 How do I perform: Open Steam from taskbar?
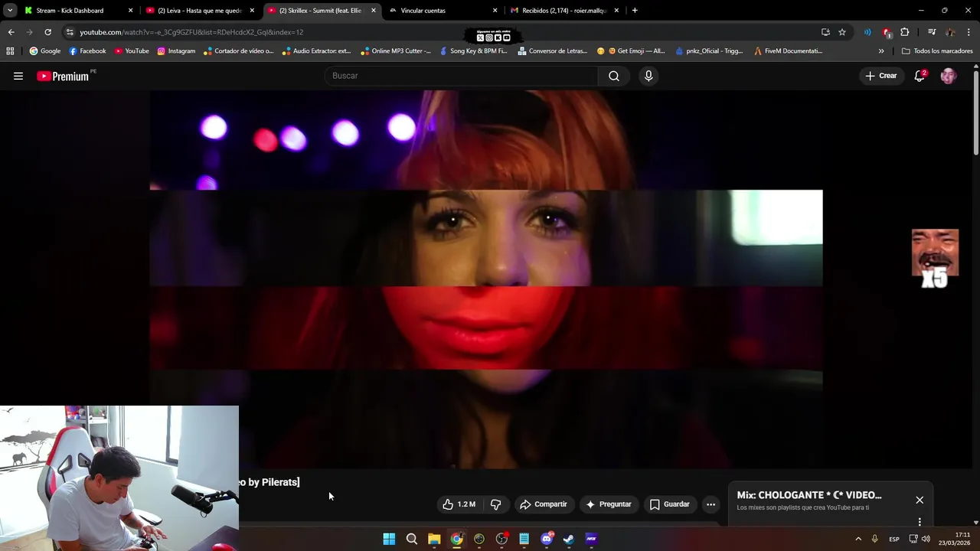pyautogui.click(x=569, y=539)
